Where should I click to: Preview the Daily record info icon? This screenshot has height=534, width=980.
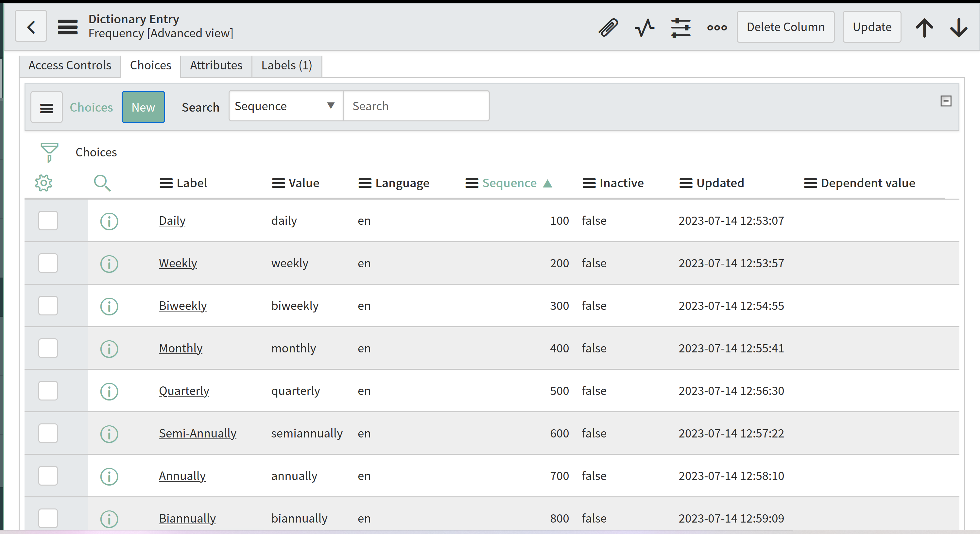(x=109, y=221)
